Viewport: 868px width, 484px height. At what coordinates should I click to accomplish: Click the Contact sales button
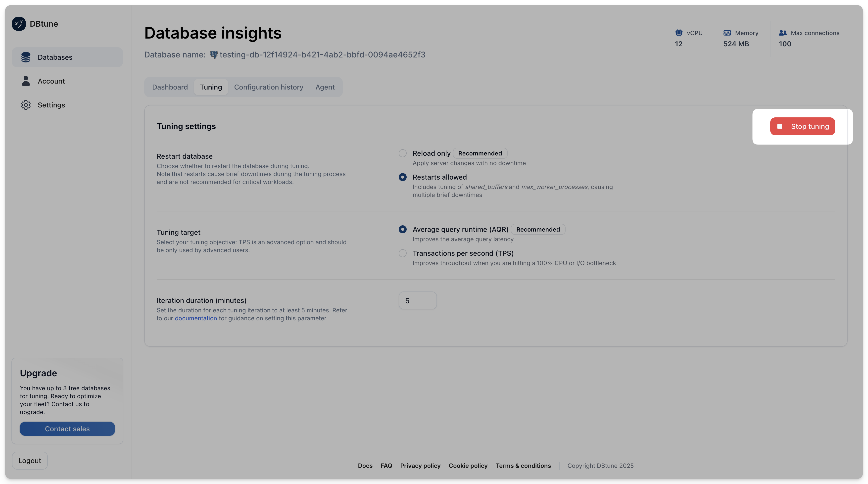pos(67,429)
